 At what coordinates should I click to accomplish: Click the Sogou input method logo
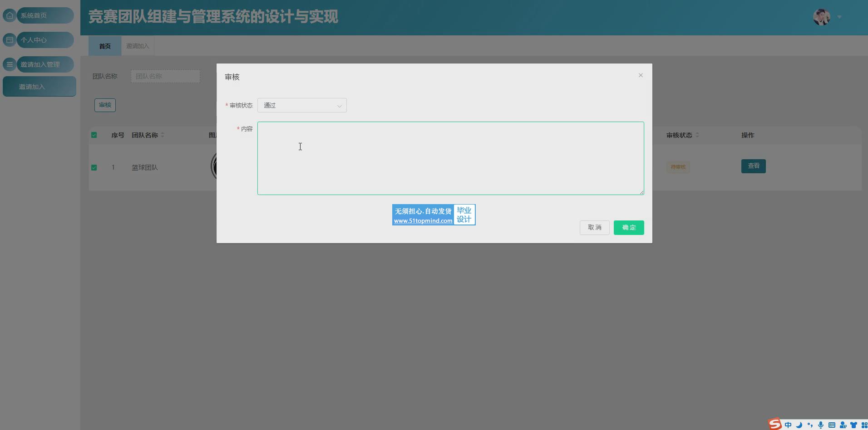(x=775, y=424)
